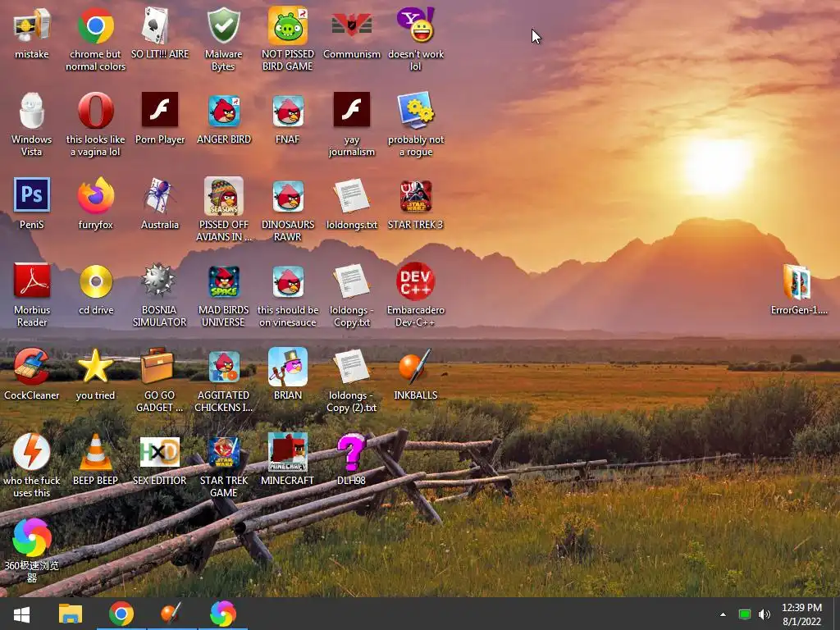Screen dimensions: 840x630
Task: Select the 'you tried' star icon
Action: (95, 367)
